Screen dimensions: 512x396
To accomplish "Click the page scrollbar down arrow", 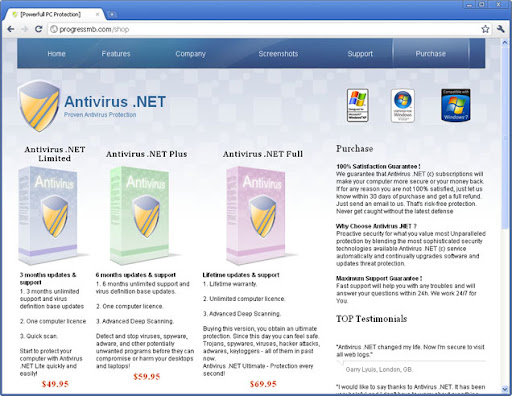I will pyautogui.click(x=505, y=389).
